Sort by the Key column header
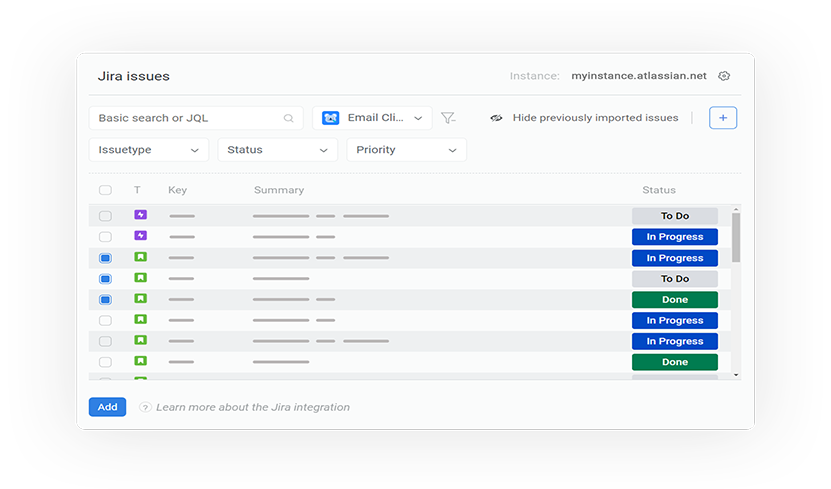The width and height of the screenshot is (831, 489). point(178,190)
